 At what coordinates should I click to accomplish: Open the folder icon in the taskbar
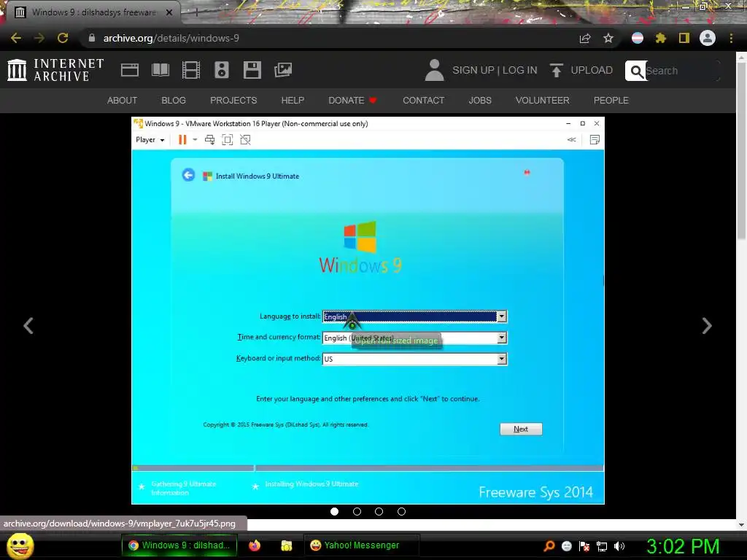point(286,545)
